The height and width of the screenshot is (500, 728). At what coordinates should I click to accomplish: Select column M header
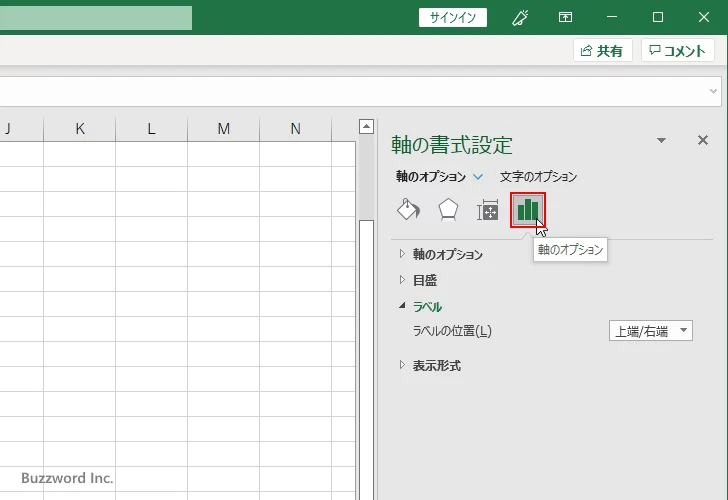(x=223, y=129)
